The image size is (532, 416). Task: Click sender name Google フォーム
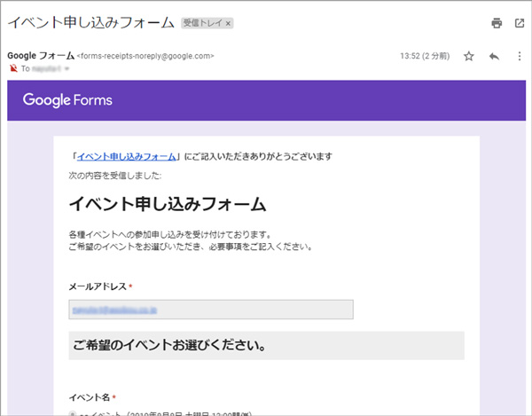(41, 56)
